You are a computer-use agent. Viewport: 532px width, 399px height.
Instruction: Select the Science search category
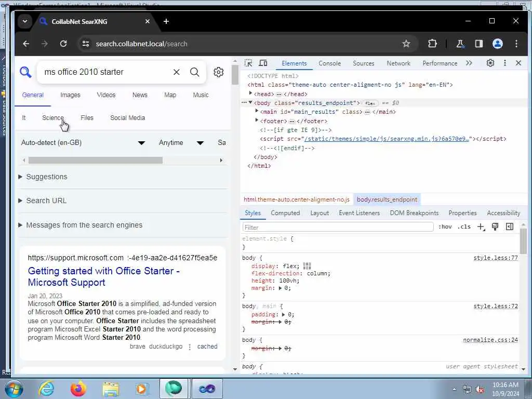[53, 118]
